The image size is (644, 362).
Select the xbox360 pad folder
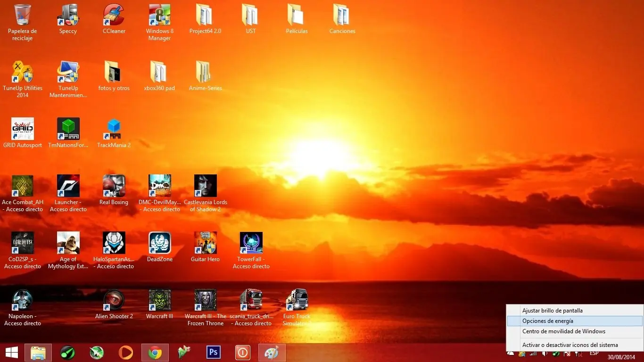click(x=159, y=76)
